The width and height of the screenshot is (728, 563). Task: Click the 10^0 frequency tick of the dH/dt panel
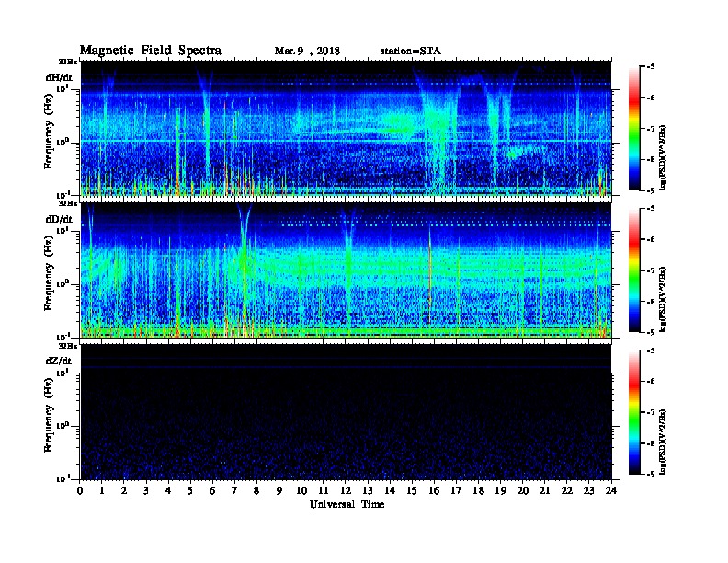click(63, 142)
